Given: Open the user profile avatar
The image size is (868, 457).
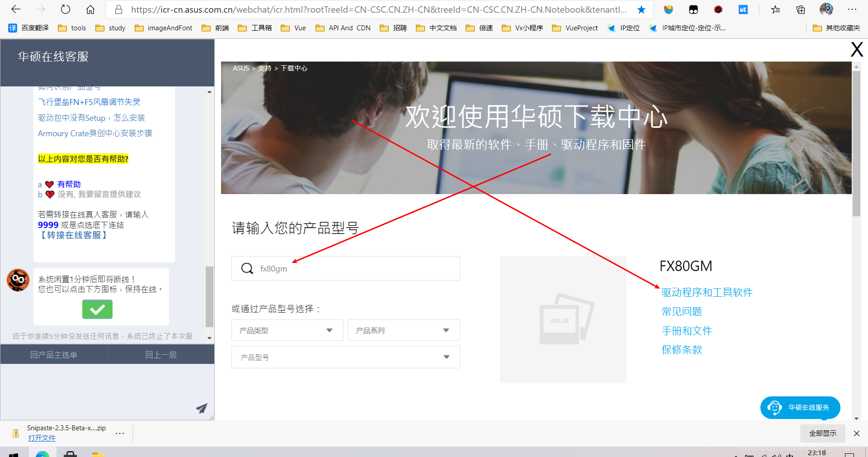Looking at the screenshot, I should click(x=826, y=9).
